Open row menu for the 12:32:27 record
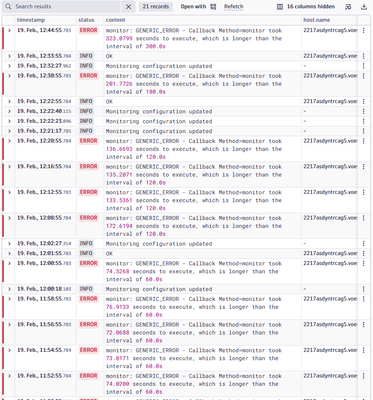 [363, 66]
